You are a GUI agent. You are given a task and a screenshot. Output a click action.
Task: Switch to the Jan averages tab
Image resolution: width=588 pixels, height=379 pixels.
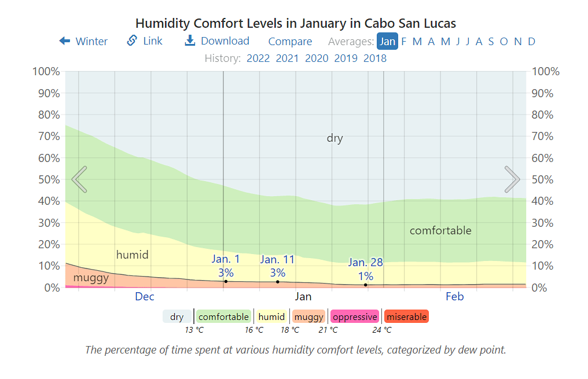click(x=388, y=41)
